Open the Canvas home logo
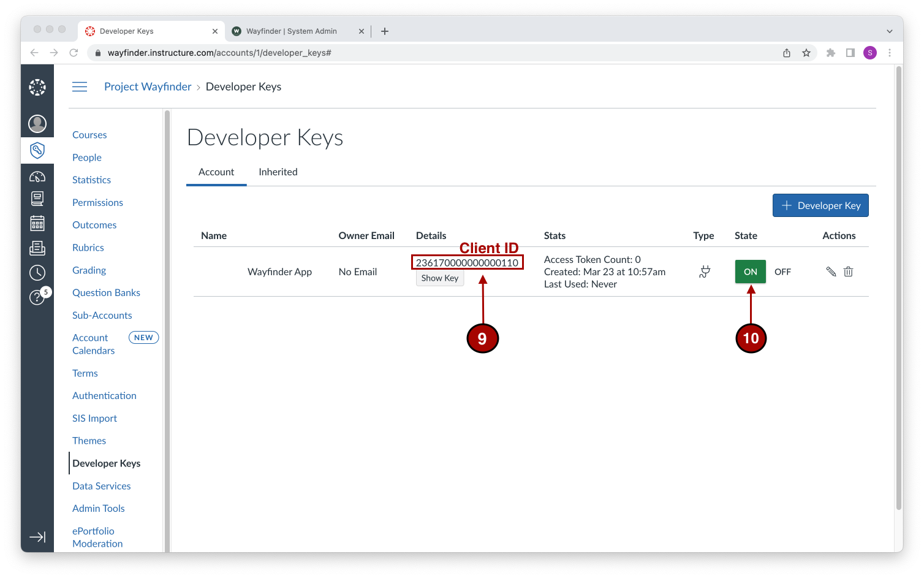This screenshot has height=578, width=924. point(37,87)
